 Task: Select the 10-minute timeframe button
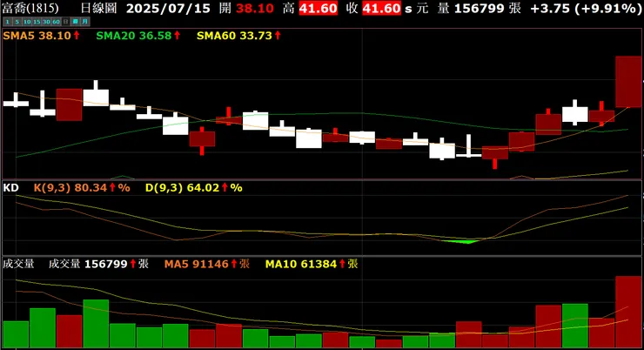(x=27, y=22)
